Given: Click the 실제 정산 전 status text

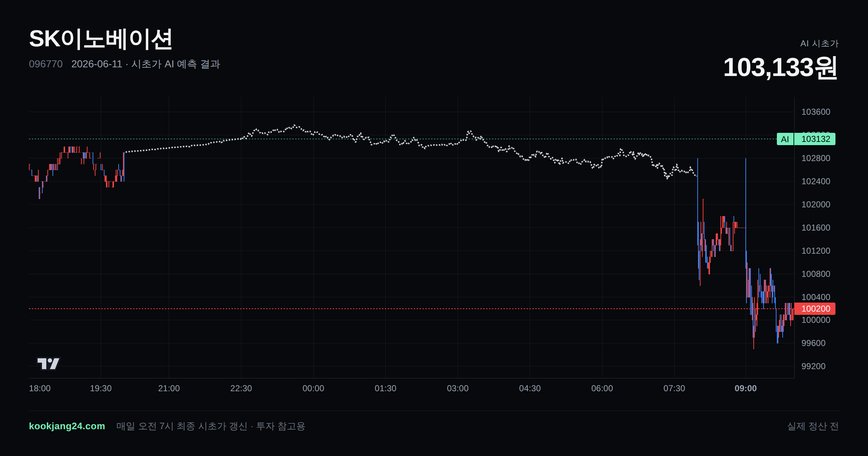Looking at the screenshot, I should 813,426.
